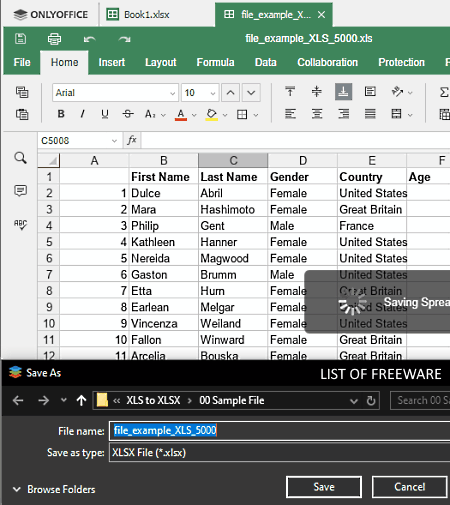Click the Borders icon
This screenshot has width=450, height=505.
pos(242,114)
